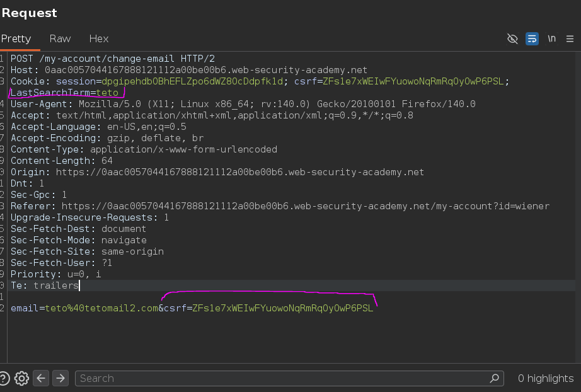The image size is (581, 392).
Task: Click the magnifier icon in search box
Action: pos(494,378)
